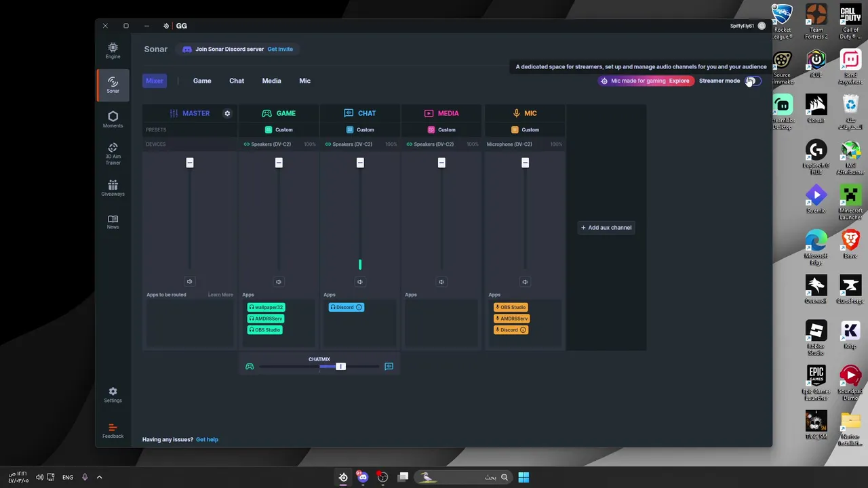Viewport: 868px width, 488px height.
Task: Switch to the Chat tab
Action: pyautogui.click(x=237, y=81)
